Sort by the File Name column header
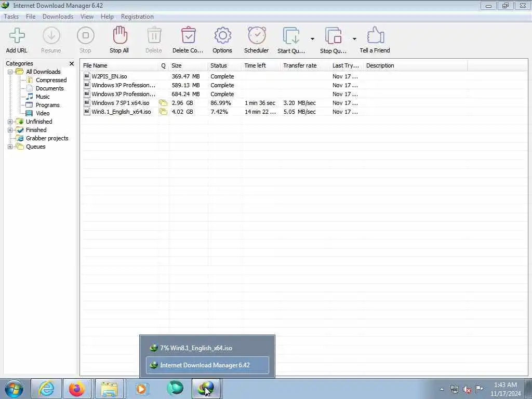Image resolution: width=532 pixels, height=399 pixels. coord(119,65)
